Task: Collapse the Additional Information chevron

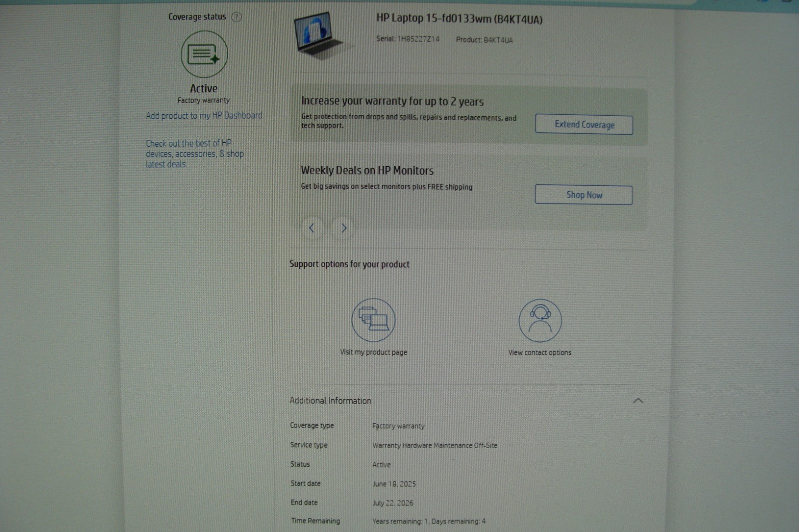Action: click(638, 401)
